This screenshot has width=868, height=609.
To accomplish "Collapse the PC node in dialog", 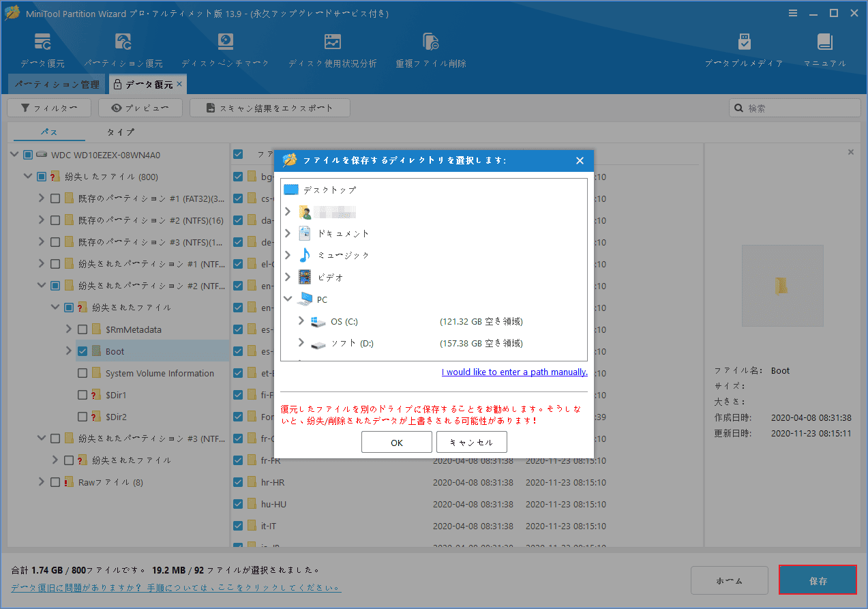I will point(288,299).
